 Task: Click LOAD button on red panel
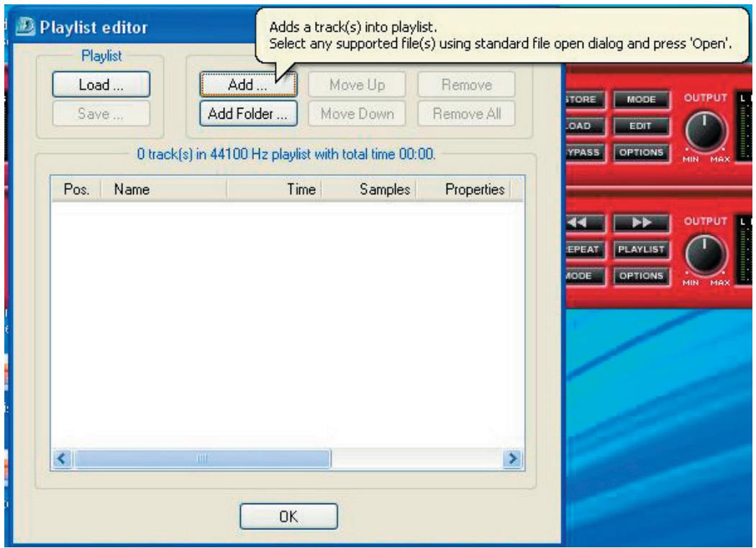coord(584,126)
